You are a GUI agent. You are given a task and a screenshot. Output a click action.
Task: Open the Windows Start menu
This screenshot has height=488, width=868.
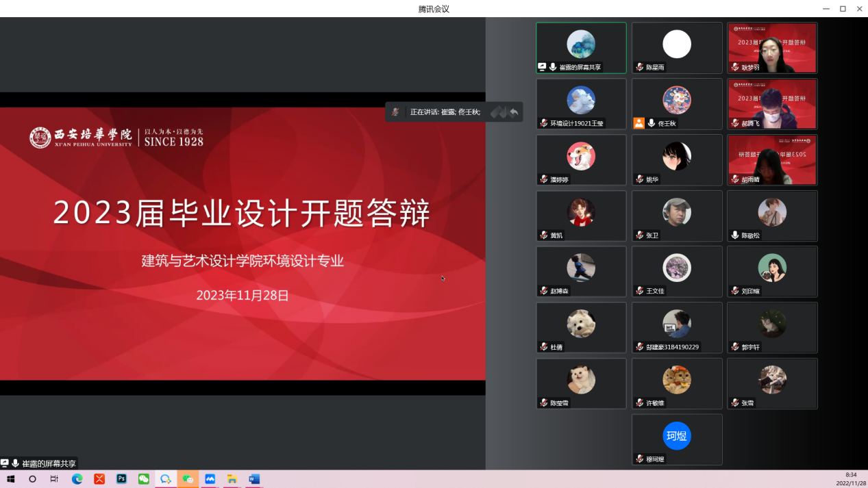coord(11,479)
